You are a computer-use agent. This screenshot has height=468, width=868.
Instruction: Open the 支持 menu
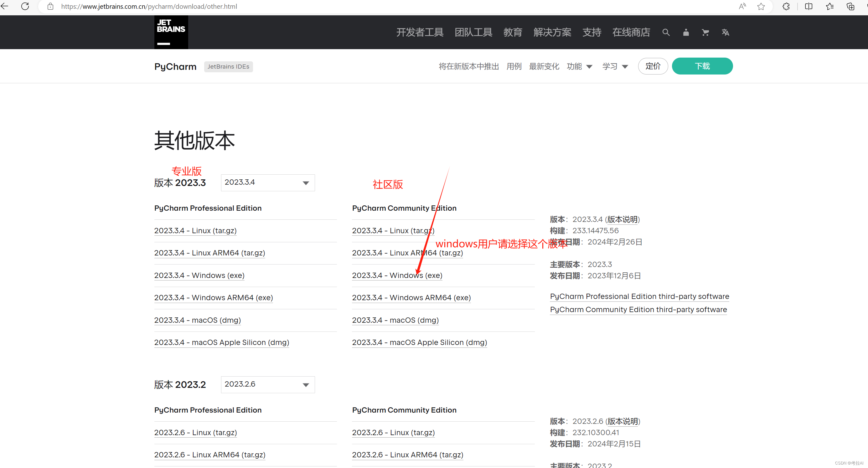tap(592, 32)
